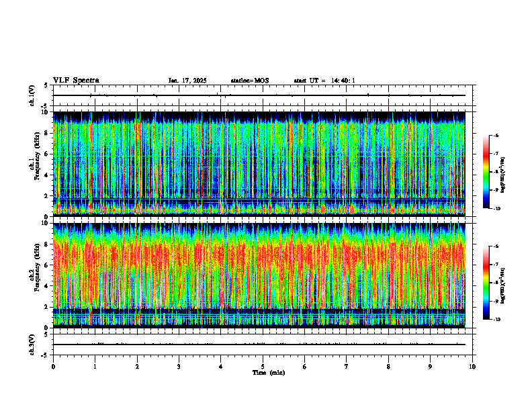The height and width of the screenshot is (411, 532).
Task: Click the "8" kHz tick of ch.1 panel
Action: tap(47, 133)
